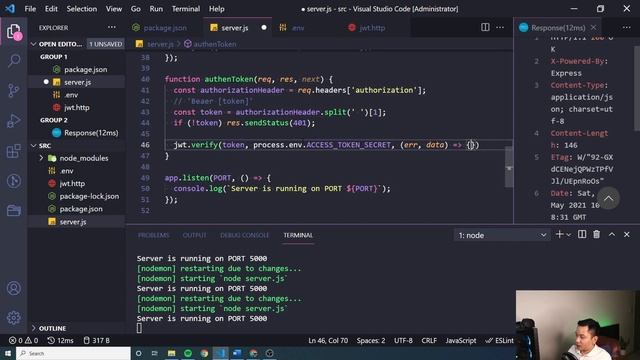Kill the terminal with trash icon
Screen dimensions: 640x360
(597, 234)
